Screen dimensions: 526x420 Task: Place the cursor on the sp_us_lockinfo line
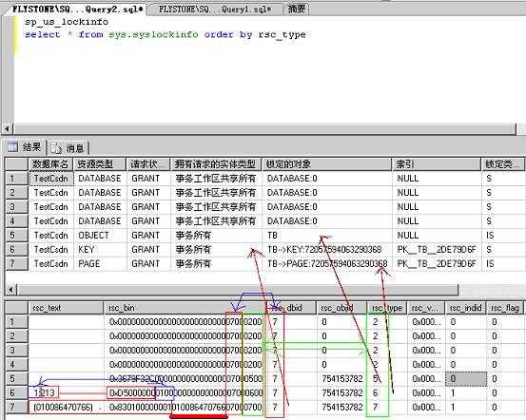(67, 22)
